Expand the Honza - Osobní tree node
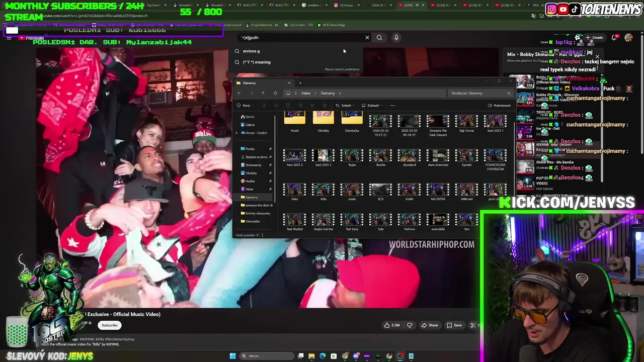Image resolution: width=644 pixels, height=362 pixels. pyautogui.click(x=236, y=133)
